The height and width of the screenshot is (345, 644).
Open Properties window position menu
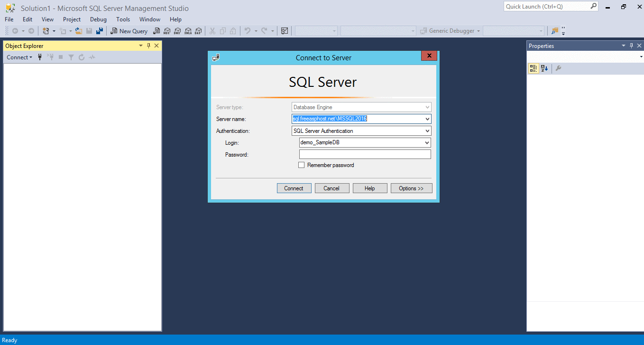pos(624,46)
